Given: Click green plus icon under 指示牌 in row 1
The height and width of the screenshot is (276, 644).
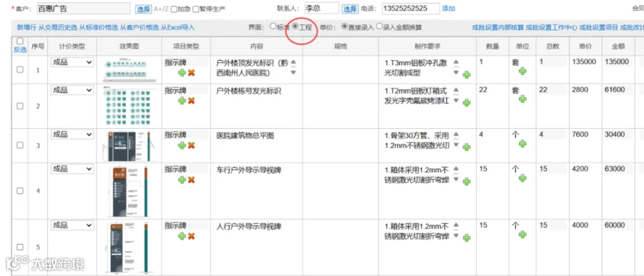Looking at the screenshot, I should click(x=182, y=73).
